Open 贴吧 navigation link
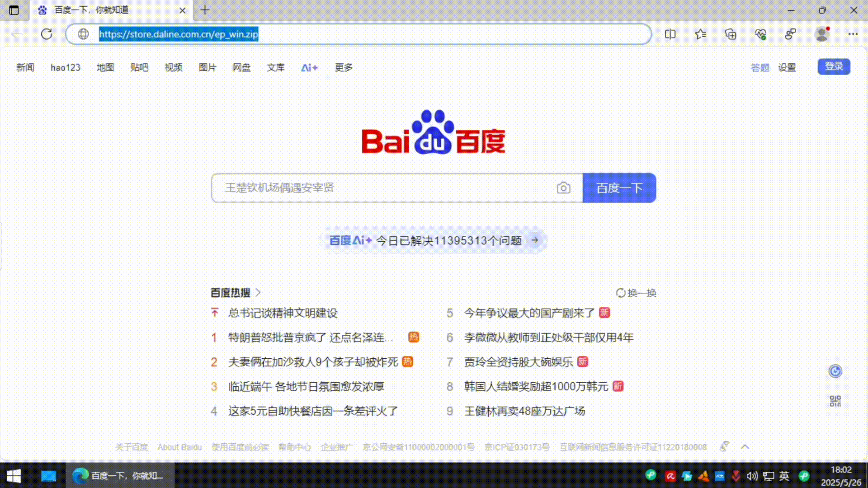Viewport: 868px width, 488px height. tap(139, 67)
